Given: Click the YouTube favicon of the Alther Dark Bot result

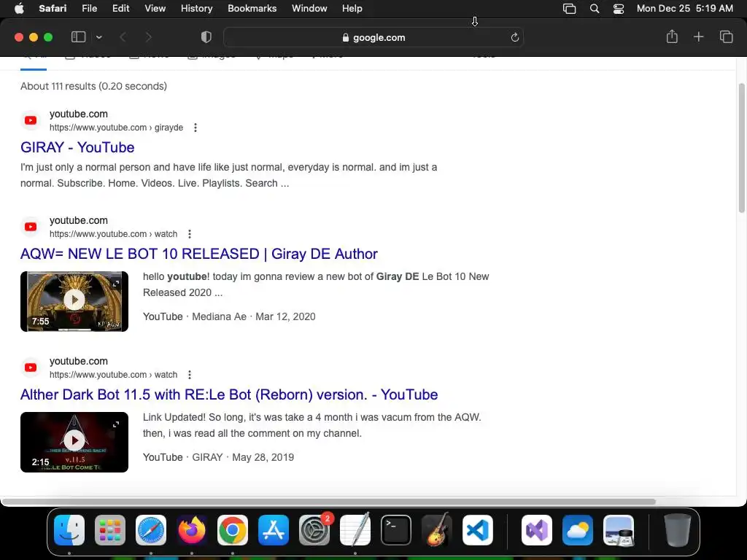Looking at the screenshot, I should click(x=31, y=367).
